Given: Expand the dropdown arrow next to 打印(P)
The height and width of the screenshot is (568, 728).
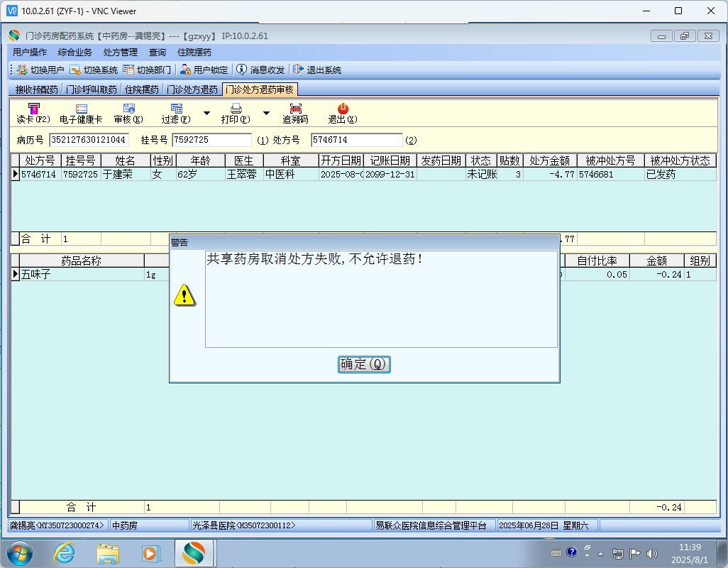Looking at the screenshot, I should 267,113.
